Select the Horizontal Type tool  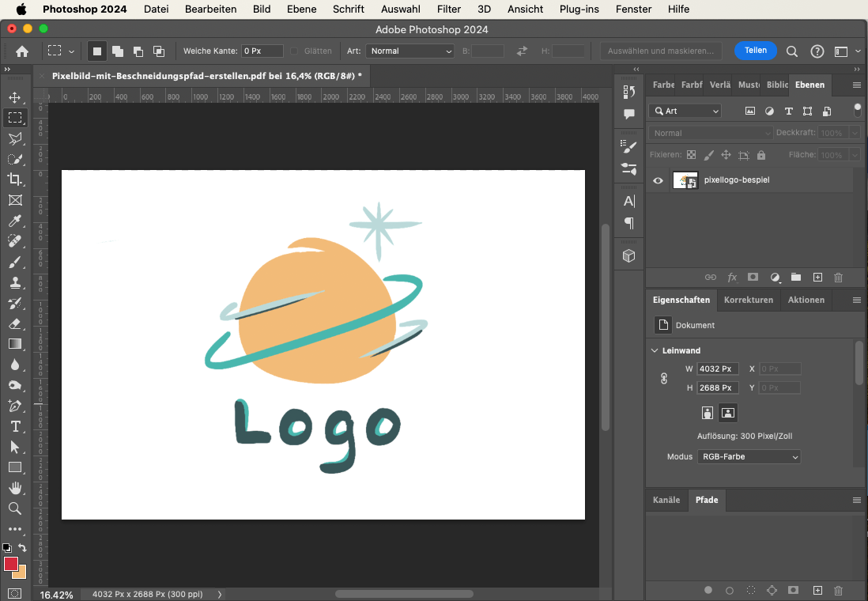[x=14, y=426]
